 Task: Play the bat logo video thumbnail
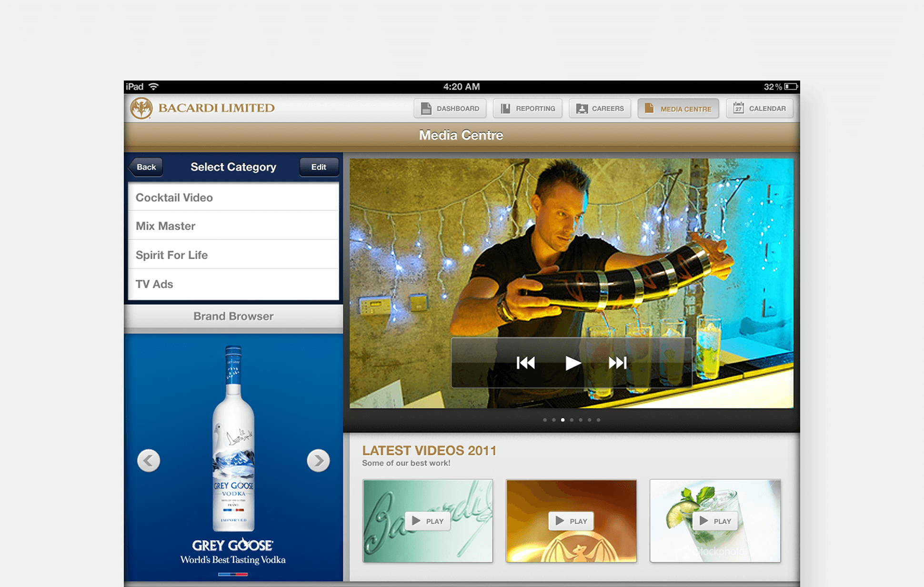[571, 520]
